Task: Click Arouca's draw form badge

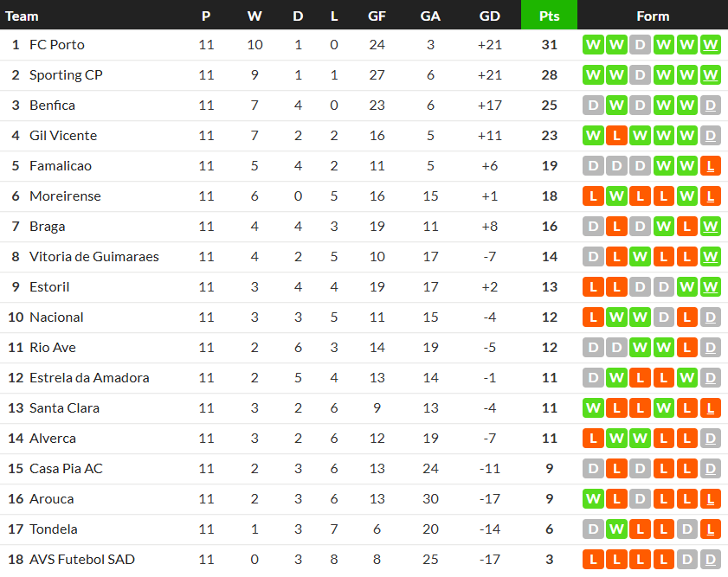Action: point(640,499)
